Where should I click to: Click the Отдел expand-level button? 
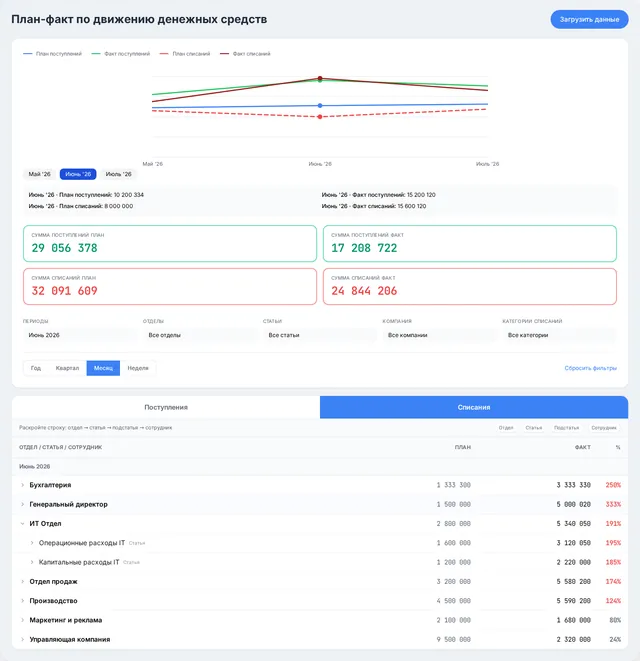click(x=506, y=428)
